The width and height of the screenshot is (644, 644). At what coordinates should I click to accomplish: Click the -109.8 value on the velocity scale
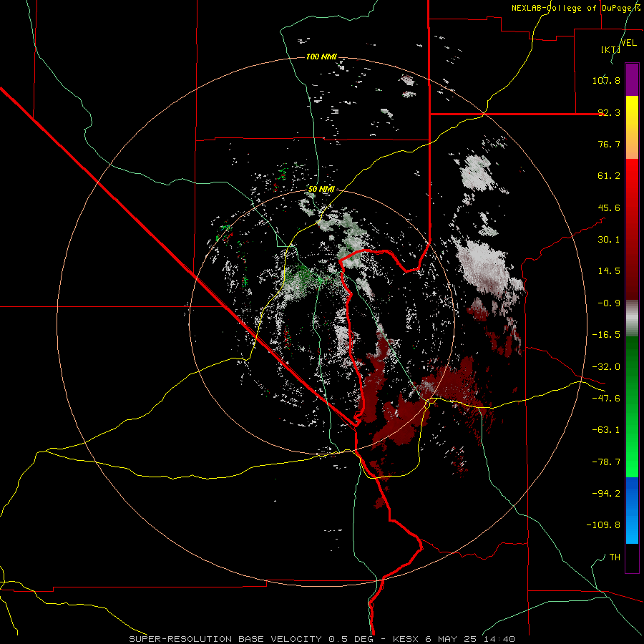coord(603,525)
